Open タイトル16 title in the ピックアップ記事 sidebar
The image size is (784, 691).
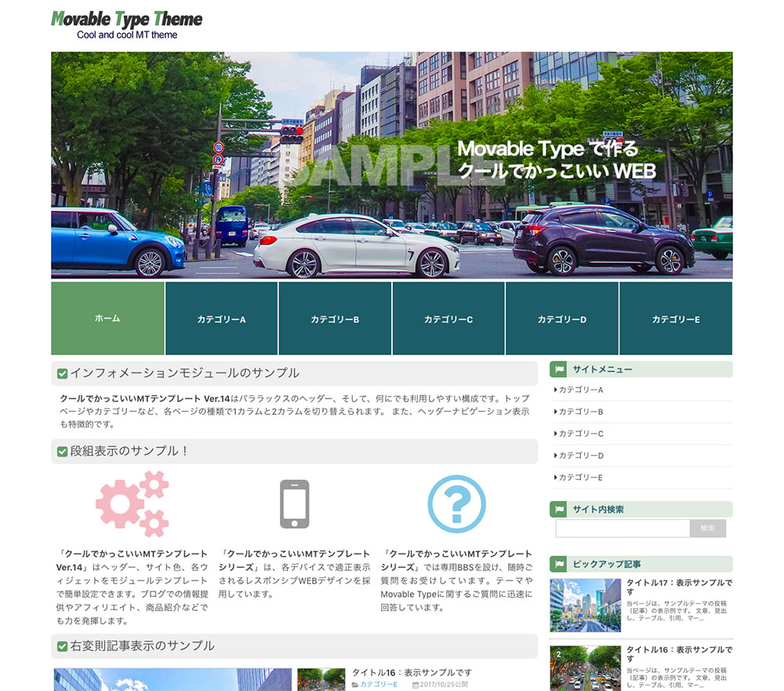[680, 654]
